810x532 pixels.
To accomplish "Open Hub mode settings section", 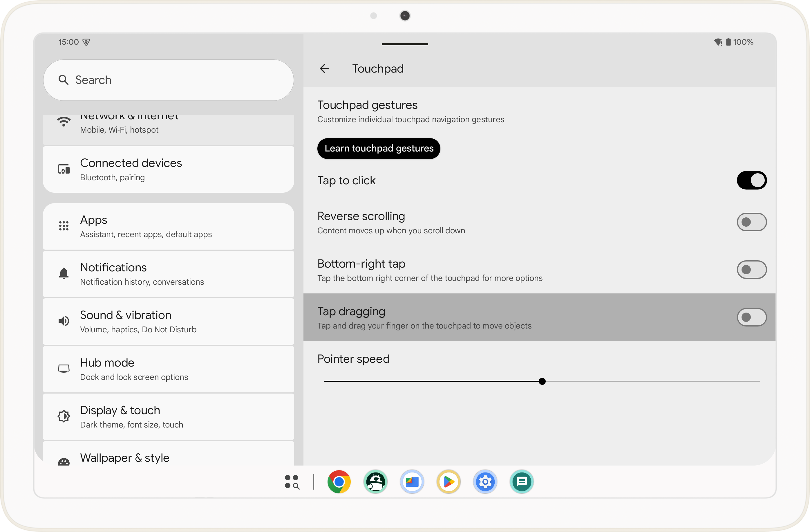I will (169, 369).
